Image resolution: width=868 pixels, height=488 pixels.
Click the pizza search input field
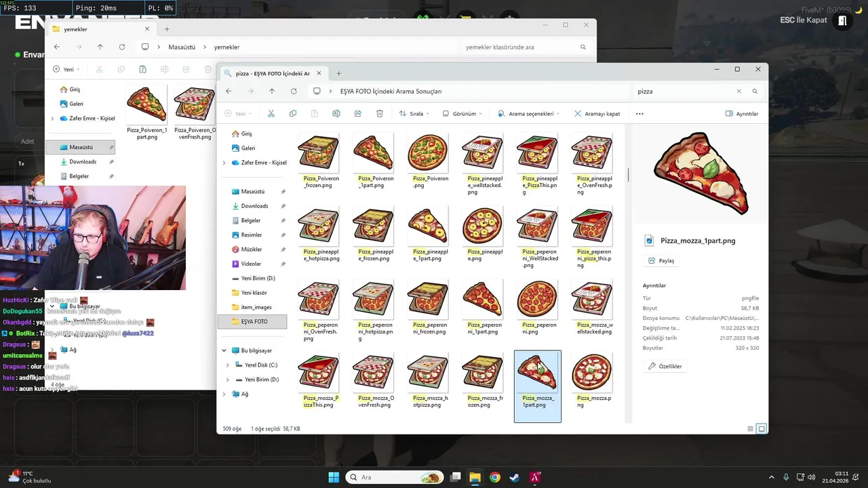pos(684,91)
